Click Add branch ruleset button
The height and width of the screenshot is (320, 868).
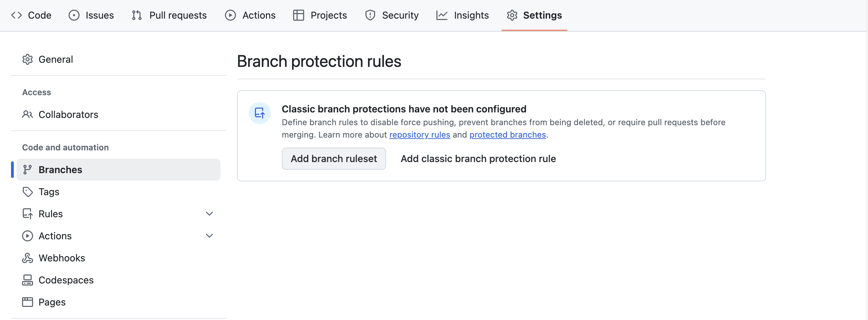333,159
